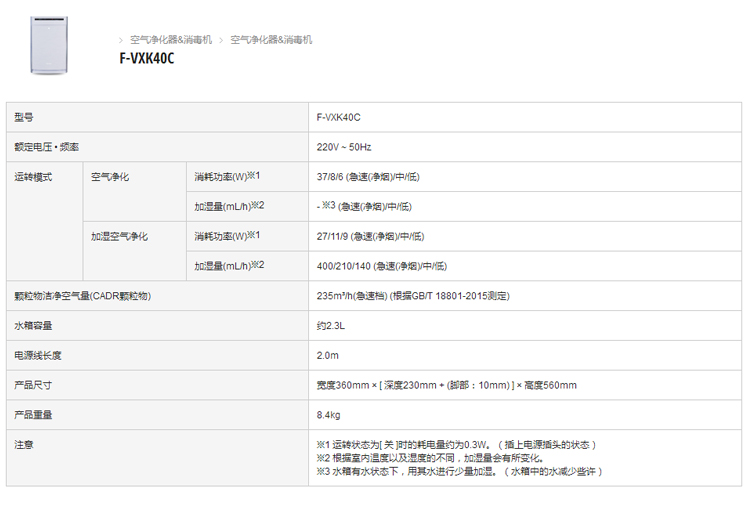Select the 产品重量 label
The width and height of the screenshot is (750, 505).
click(33, 415)
